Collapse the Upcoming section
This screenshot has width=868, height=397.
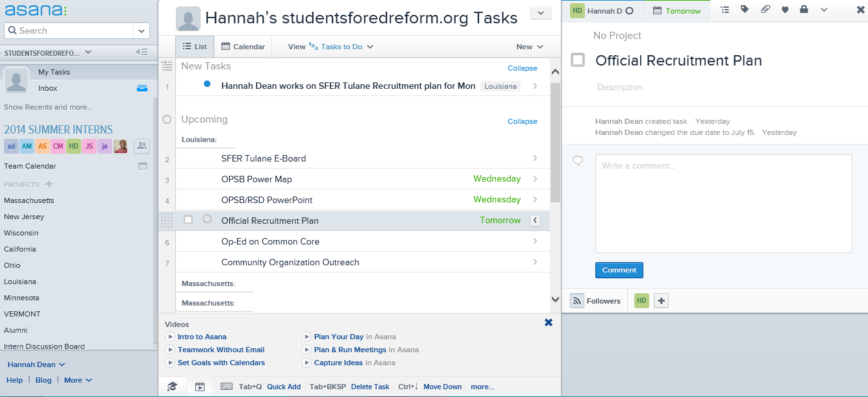tap(523, 121)
